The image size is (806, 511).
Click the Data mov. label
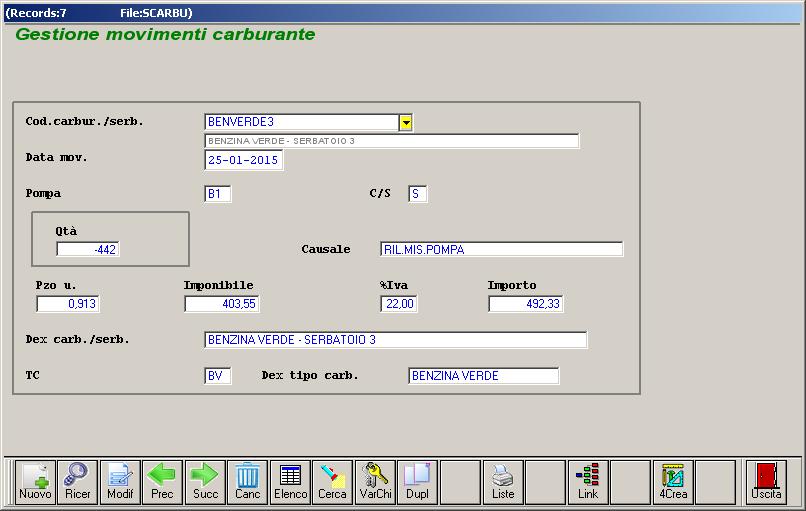57,157
